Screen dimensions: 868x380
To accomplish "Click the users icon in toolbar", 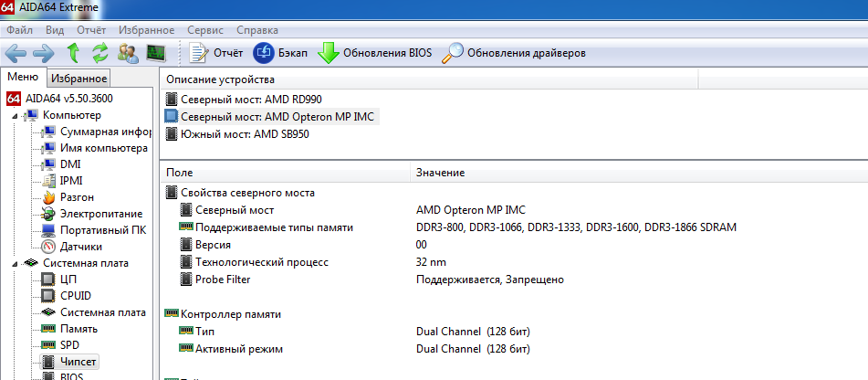I will [x=128, y=53].
